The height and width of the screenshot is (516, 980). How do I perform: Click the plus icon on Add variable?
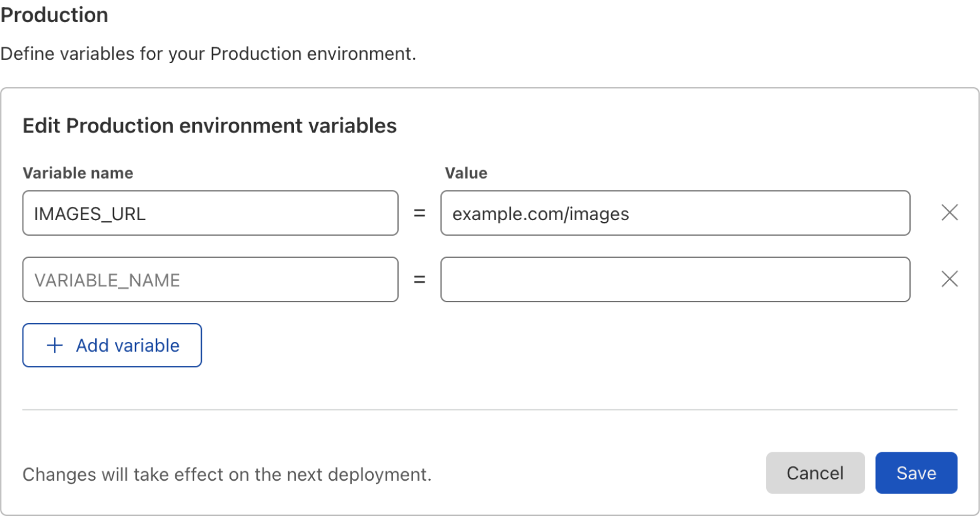coord(55,345)
